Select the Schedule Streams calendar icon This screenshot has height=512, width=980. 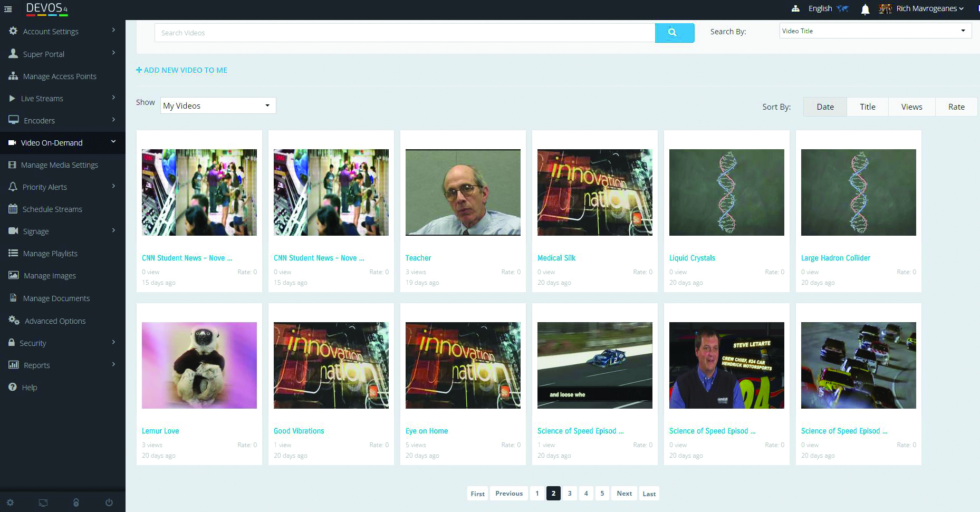tap(13, 209)
